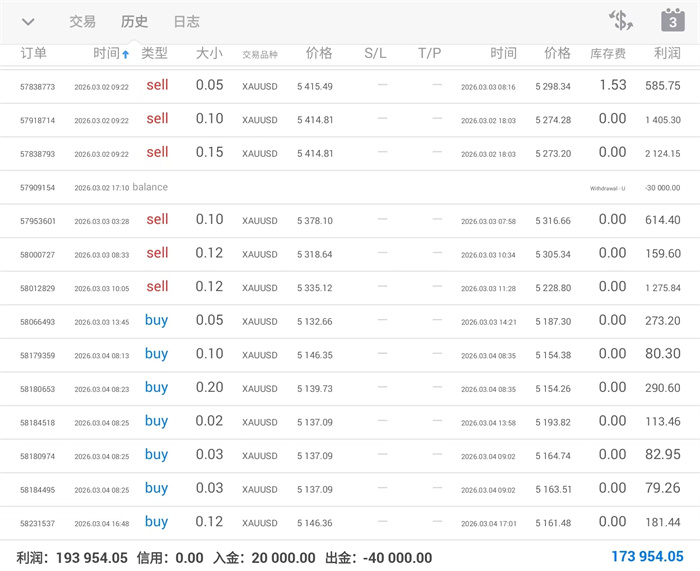700x571 pixels.
Task: Open the 日志 tab
Action: (x=186, y=22)
